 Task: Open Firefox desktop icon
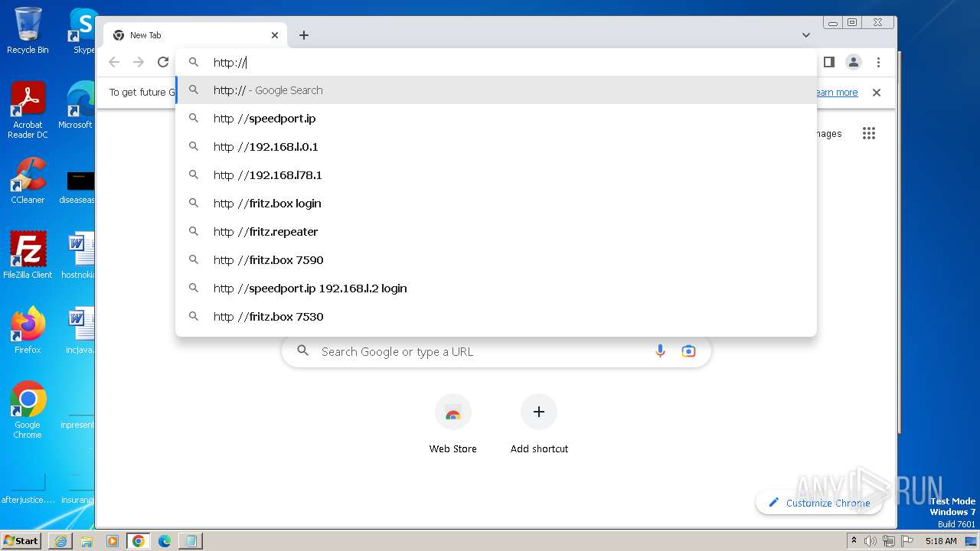point(28,331)
